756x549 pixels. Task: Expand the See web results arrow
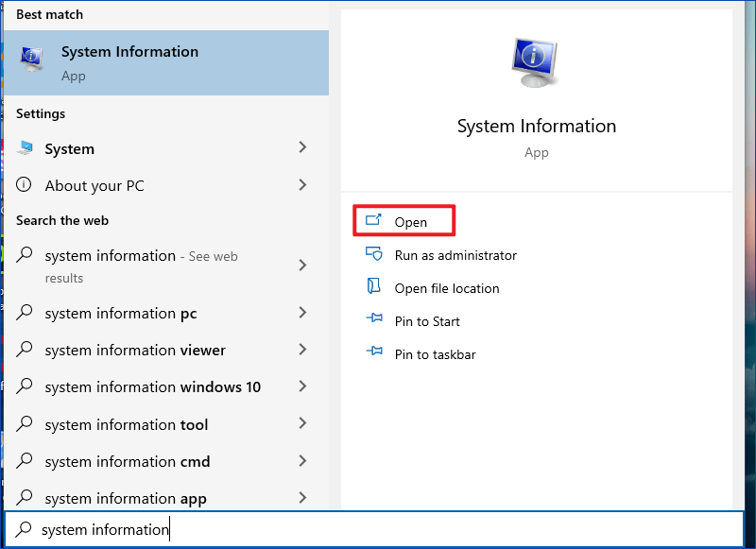point(302,266)
